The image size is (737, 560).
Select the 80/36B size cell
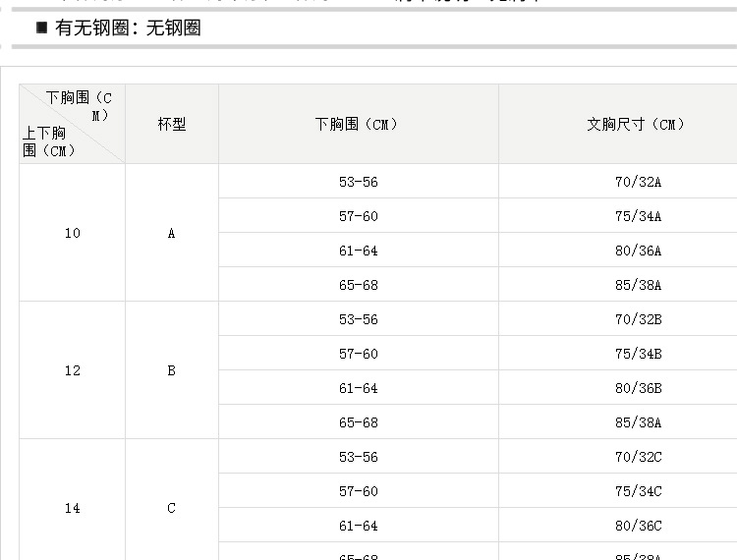click(638, 388)
